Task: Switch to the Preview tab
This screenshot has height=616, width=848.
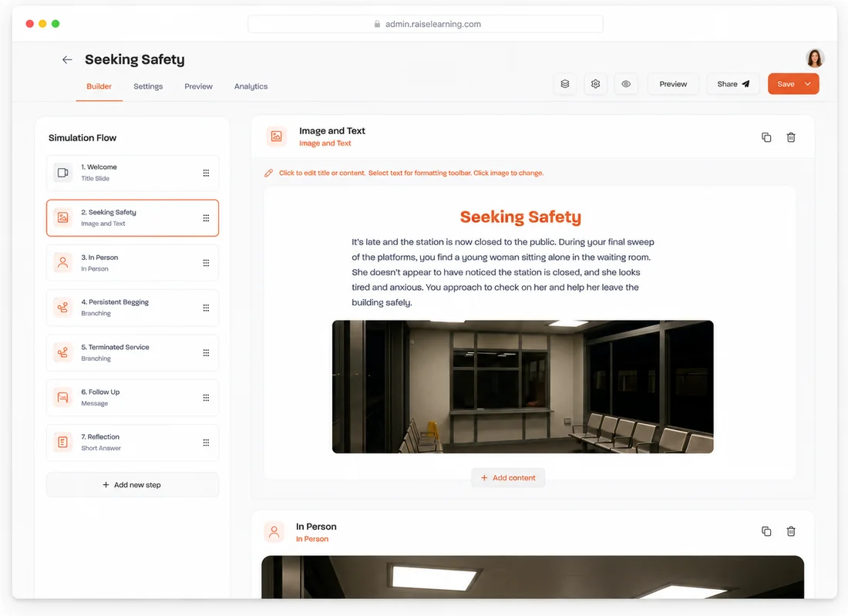Action: 198,86
